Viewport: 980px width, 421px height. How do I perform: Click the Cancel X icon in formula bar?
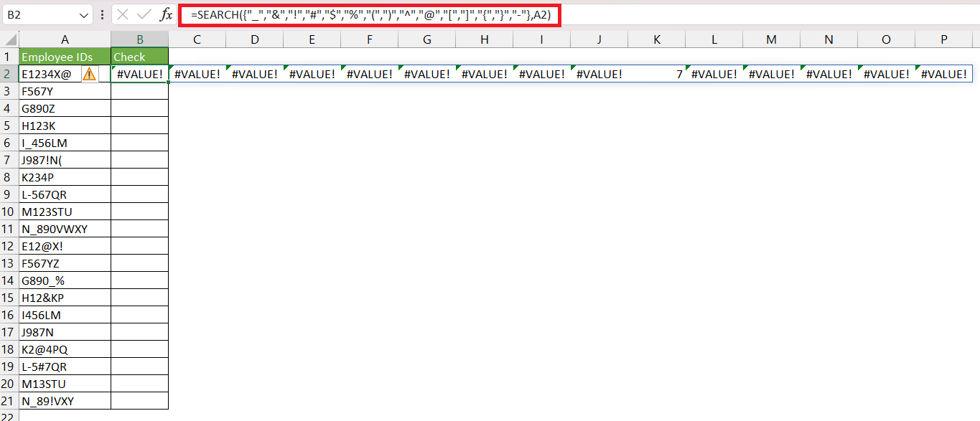coord(123,14)
